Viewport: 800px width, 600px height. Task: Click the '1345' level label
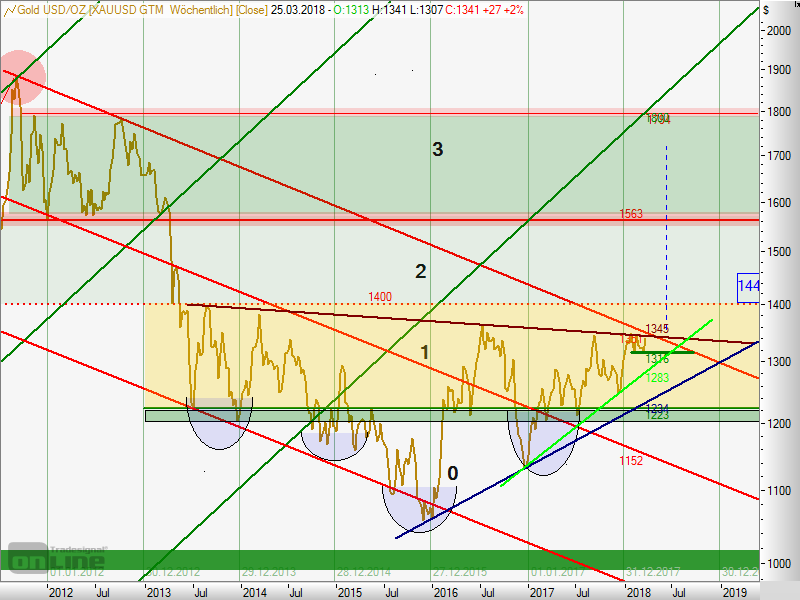click(x=657, y=328)
